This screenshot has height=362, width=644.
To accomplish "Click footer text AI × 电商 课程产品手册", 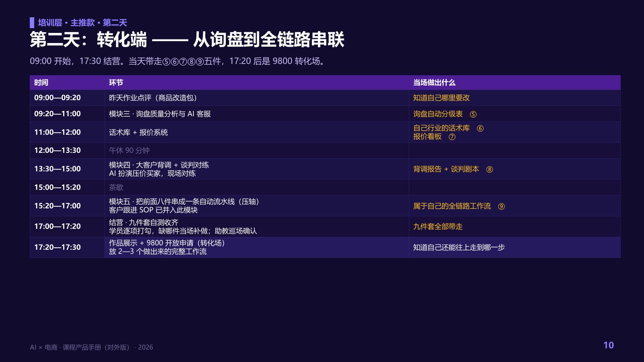I will [x=91, y=347].
